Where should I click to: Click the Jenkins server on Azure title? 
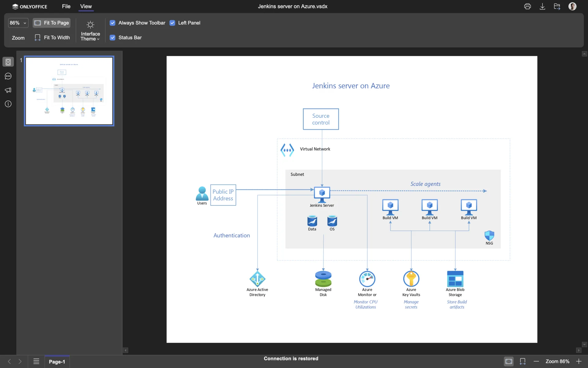click(x=351, y=86)
